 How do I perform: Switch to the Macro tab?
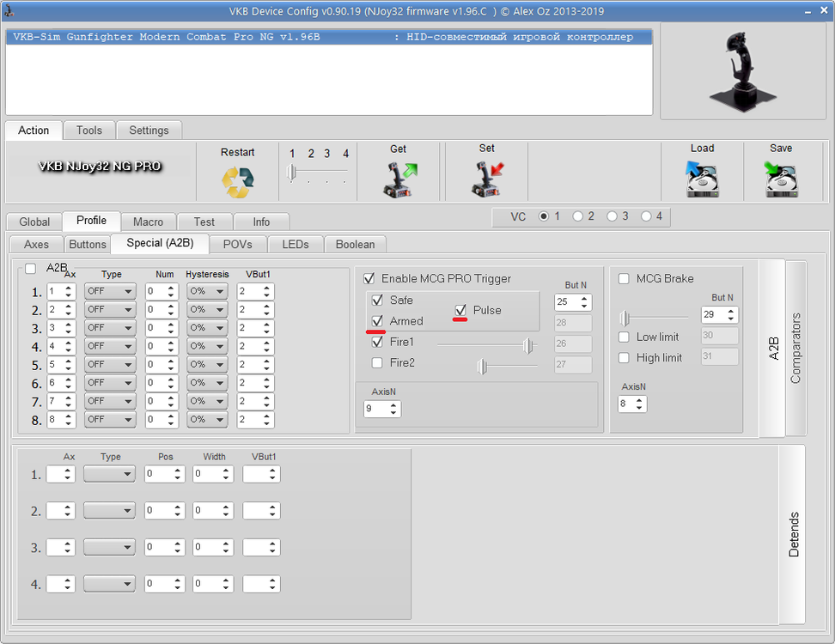click(148, 222)
